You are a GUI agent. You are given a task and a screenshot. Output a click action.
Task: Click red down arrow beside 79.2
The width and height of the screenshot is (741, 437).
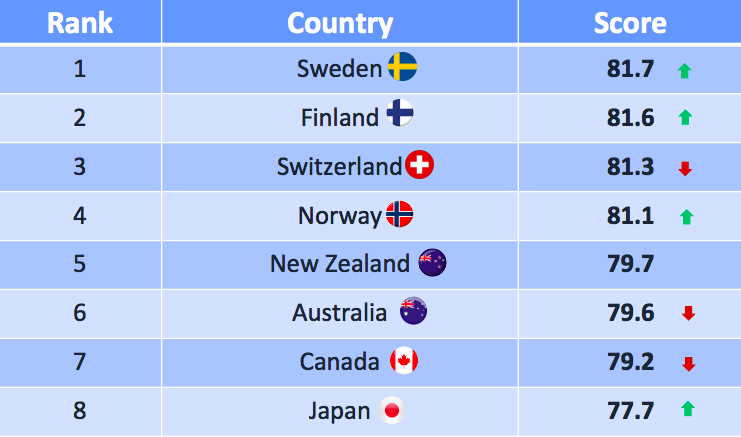[689, 364]
